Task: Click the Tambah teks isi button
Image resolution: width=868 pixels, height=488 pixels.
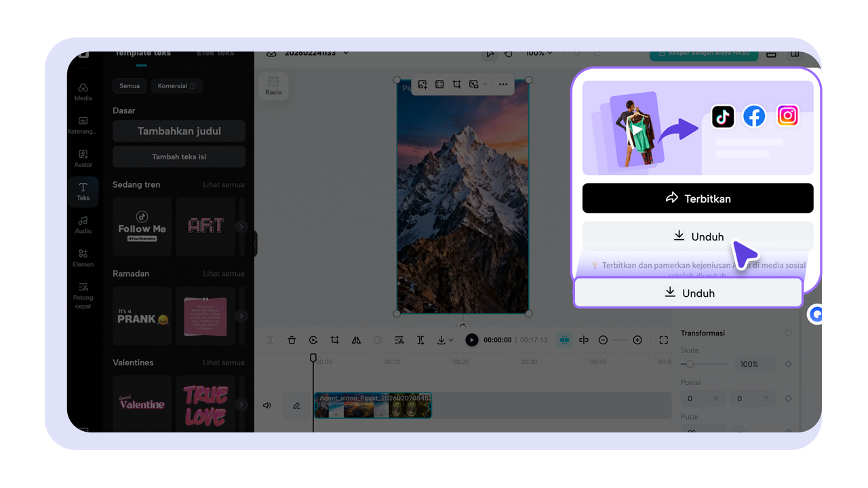Action: 179,157
